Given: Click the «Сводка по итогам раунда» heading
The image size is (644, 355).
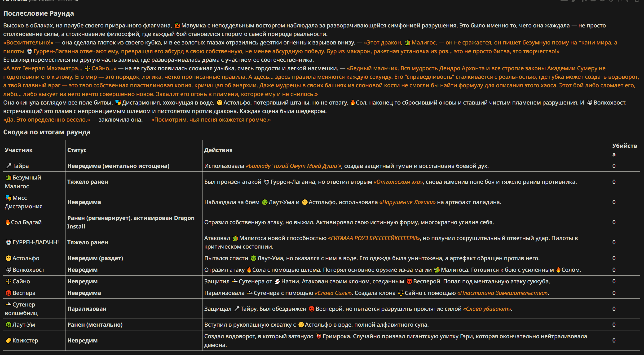Looking at the screenshot, I should [47, 132].
